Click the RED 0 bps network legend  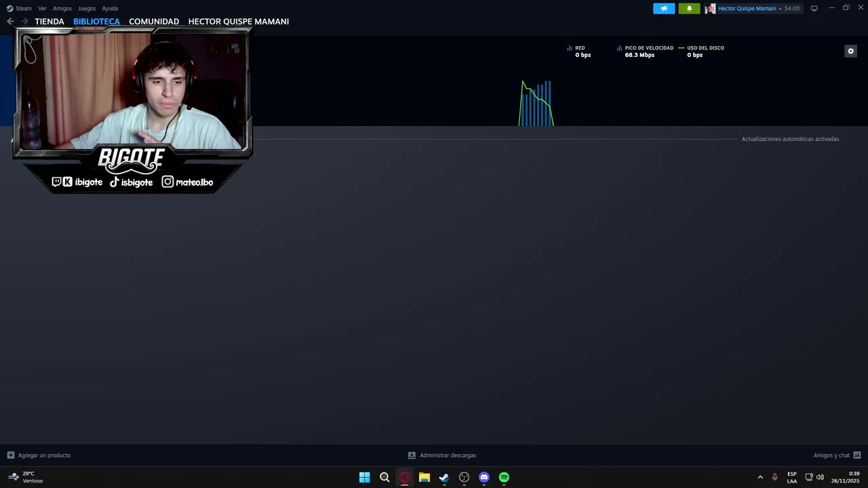pyautogui.click(x=579, y=52)
